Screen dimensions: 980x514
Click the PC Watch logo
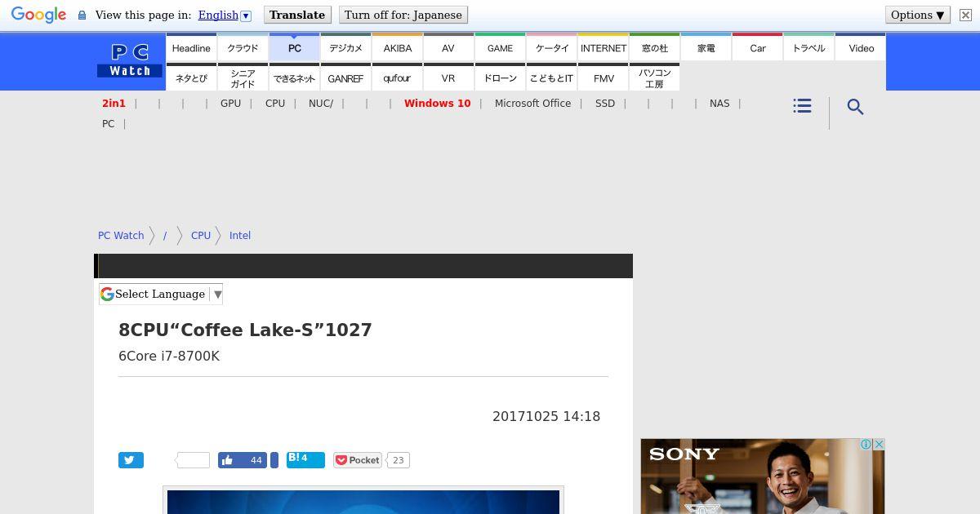[130, 61]
